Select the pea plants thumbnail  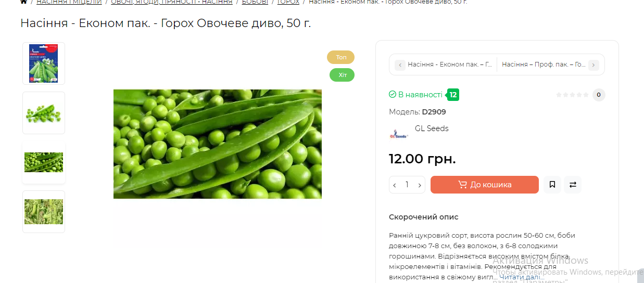coord(44,212)
